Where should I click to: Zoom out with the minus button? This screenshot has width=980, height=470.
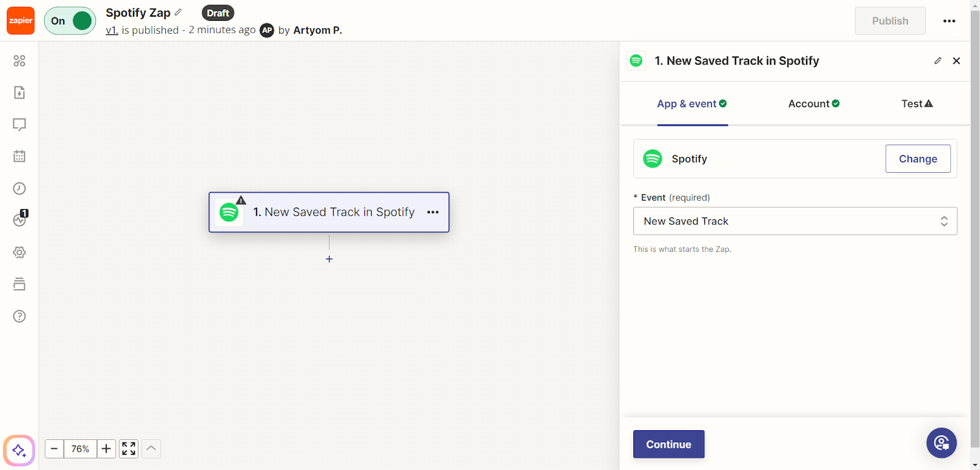pos(54,449)
